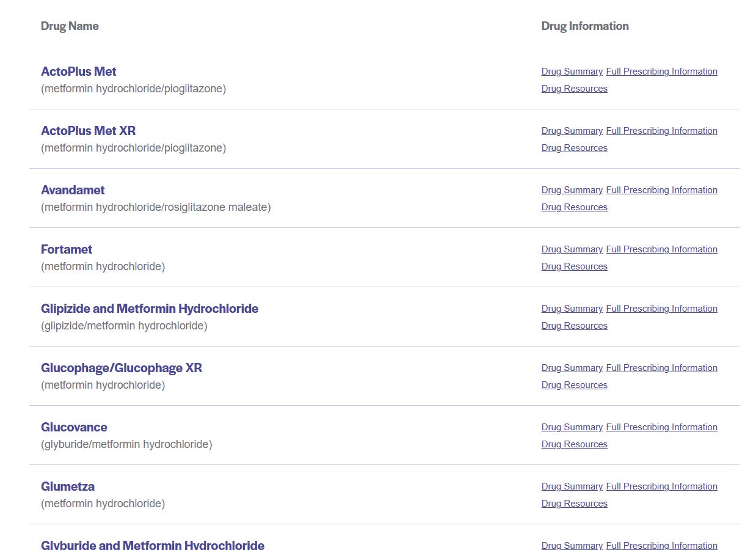Image resolution: width=756 pixels, height=550 pixels.
Task: Select the glipizide/metformin hydrochloride ingredient text
Action: (x=124, y=326)
